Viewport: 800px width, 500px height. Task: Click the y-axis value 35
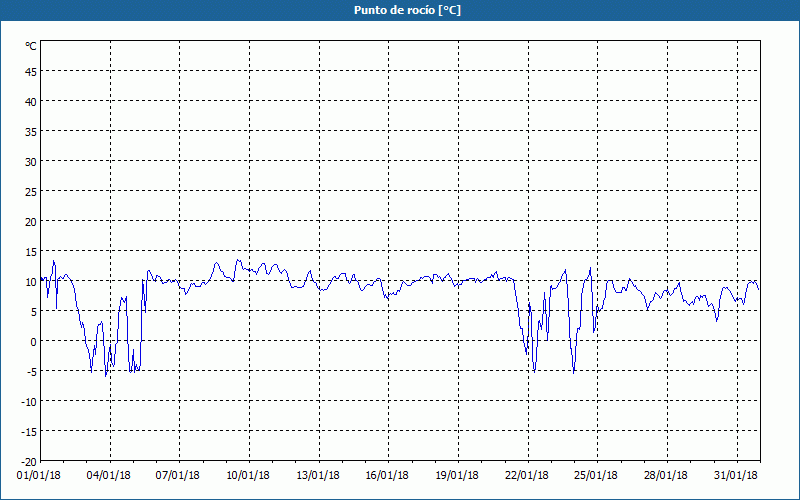tap(31, 132)
